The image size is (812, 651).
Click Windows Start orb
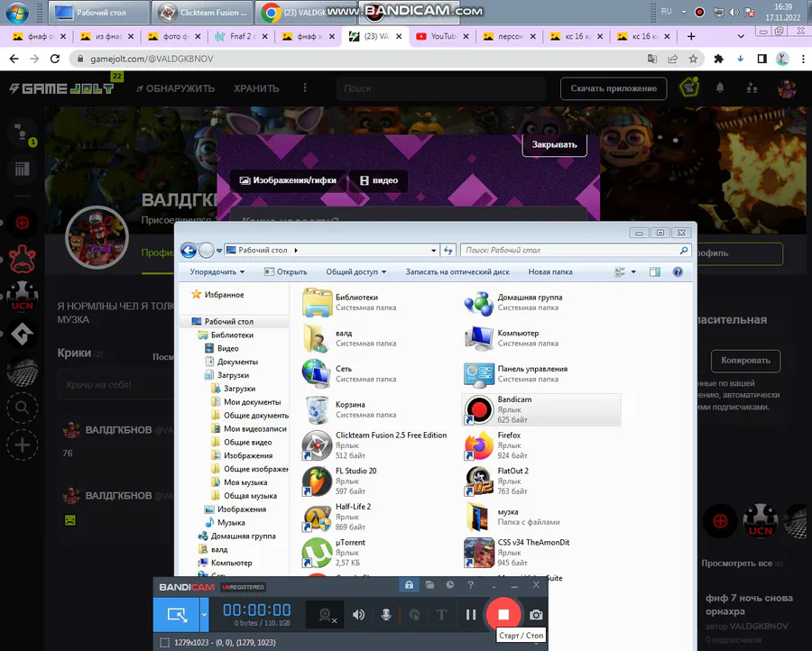(17, 13)
